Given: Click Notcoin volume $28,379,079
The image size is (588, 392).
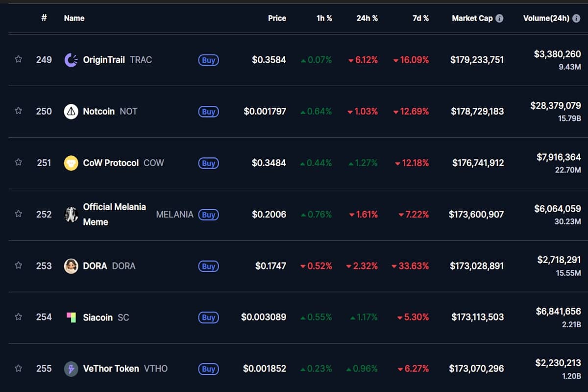Looking at the screenshot, I should point(556,105).
